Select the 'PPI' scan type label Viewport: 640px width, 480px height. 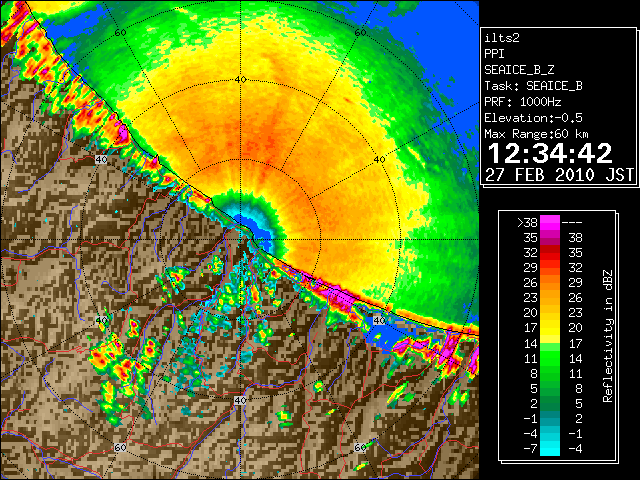coord(494,54)
